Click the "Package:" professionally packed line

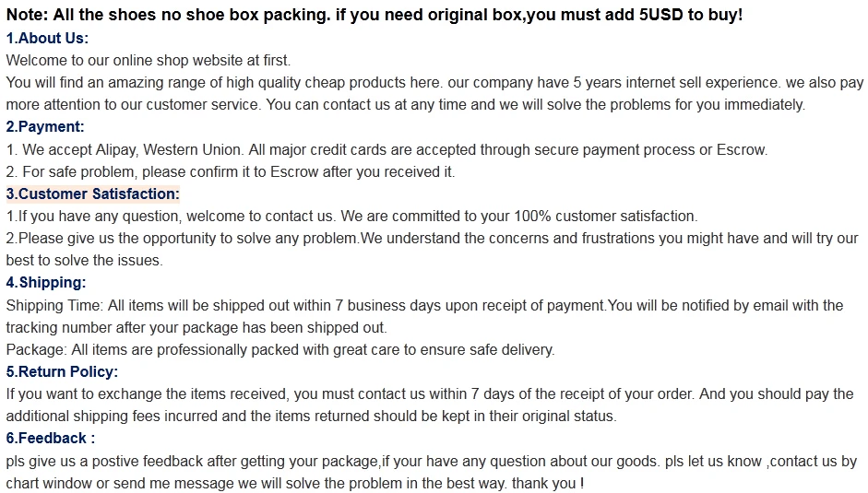click(280, 349)
